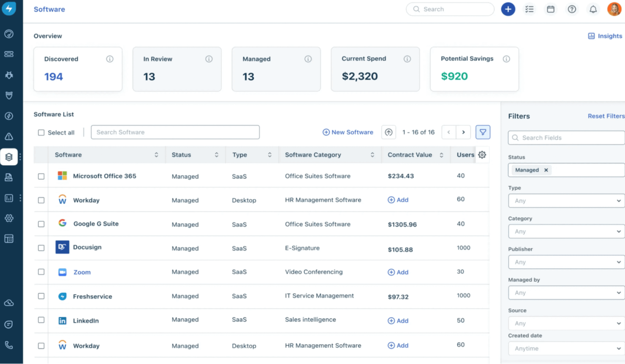The image size is (625, 364).
Task: Open the Created date Anytime dropdown
Action: [566, 348]
